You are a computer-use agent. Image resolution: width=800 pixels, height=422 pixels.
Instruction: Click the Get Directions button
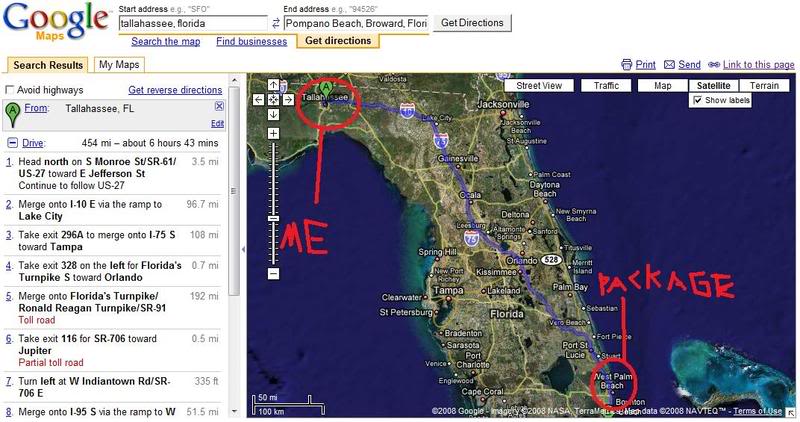click(472, 23)
